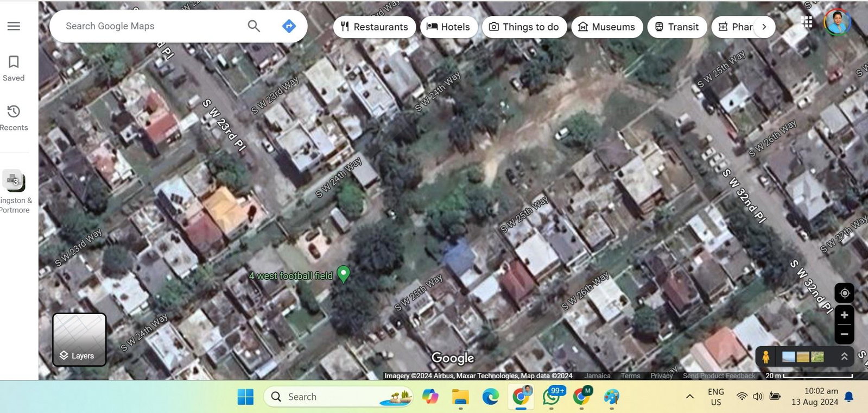Image resolution: width=868 pixels, height=413 pixels.
Task: Open Paint app in taskbar
Action: tap(612, 397)
